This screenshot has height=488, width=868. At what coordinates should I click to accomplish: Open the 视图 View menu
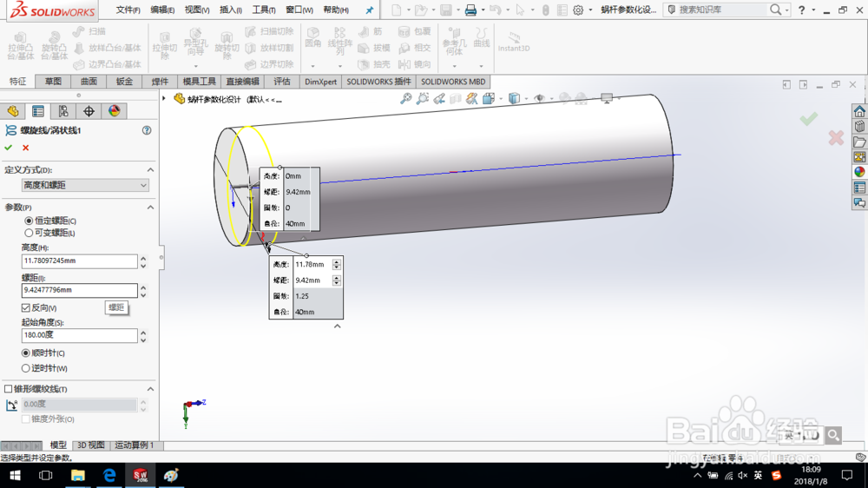pos(196,10)
